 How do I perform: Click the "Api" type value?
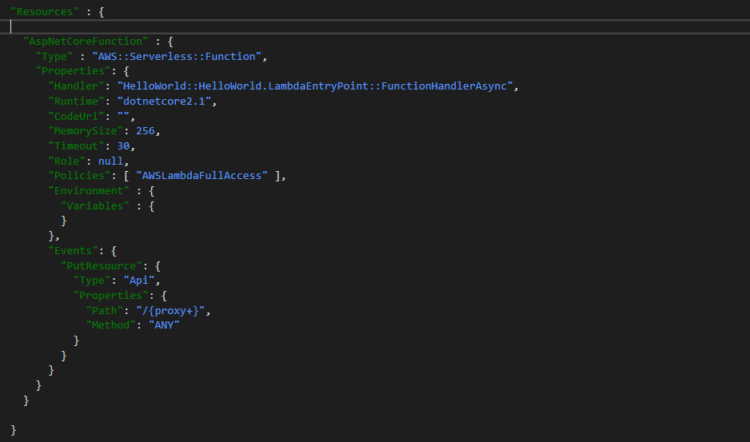click(139, 281)
